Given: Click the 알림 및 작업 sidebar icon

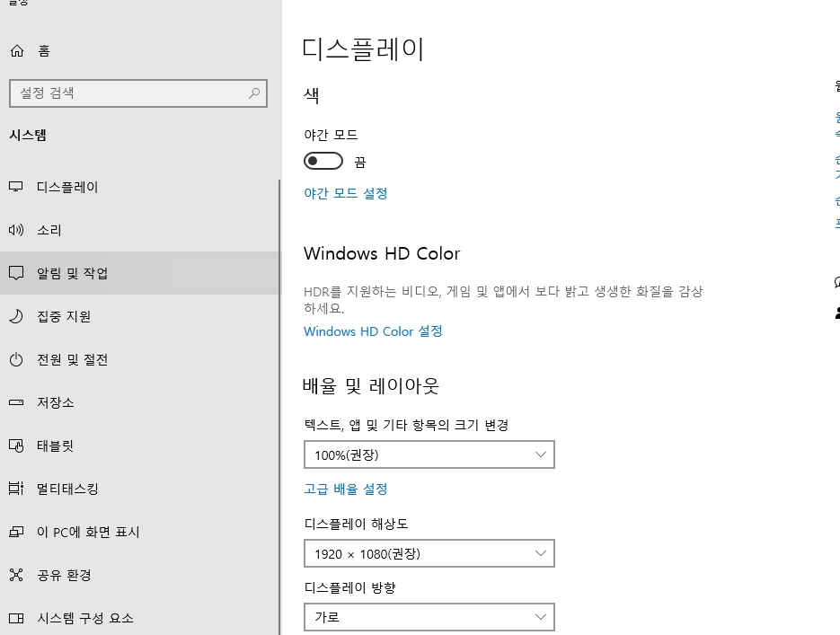Looking at the screenshot, I should pyautogui.click(x=16, y=273).
